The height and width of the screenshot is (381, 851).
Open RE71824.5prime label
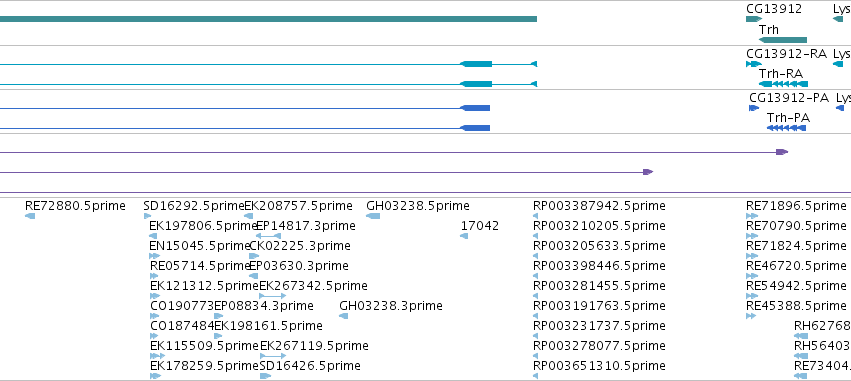[796, 246]
